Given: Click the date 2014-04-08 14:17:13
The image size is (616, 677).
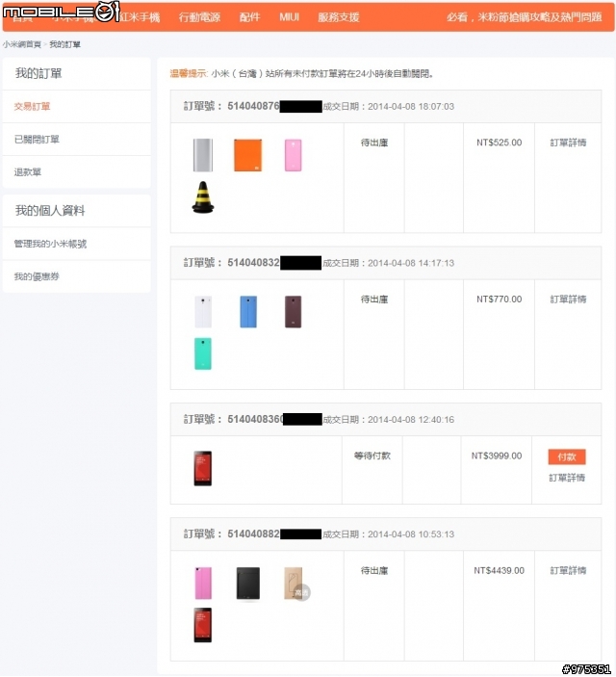Looking at the screenshot, I should (x=411, y=263).
